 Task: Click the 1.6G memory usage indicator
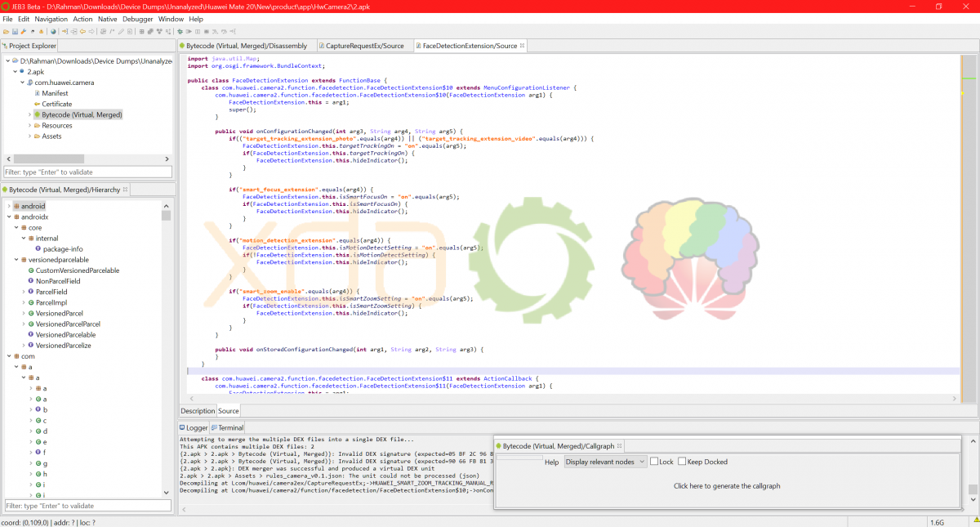tap(938, 522)
